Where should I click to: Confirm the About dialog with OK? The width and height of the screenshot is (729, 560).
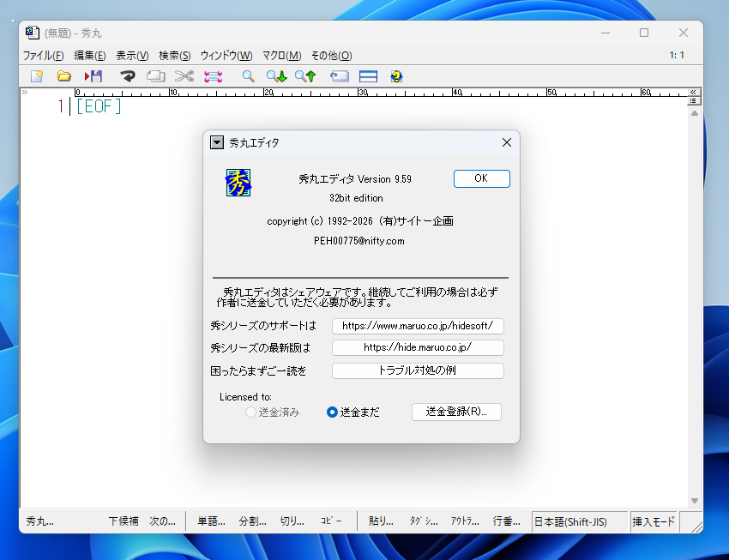click(482, 178)
